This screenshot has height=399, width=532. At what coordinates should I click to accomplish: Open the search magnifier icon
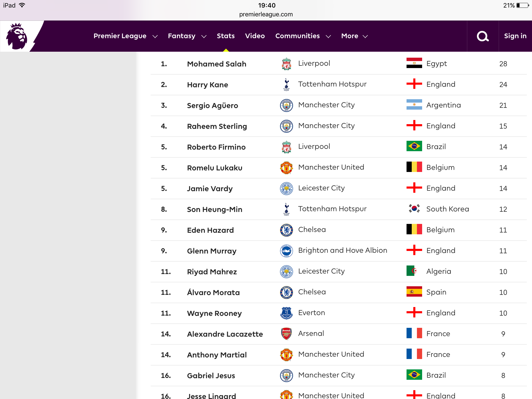(x=483, y=36)
